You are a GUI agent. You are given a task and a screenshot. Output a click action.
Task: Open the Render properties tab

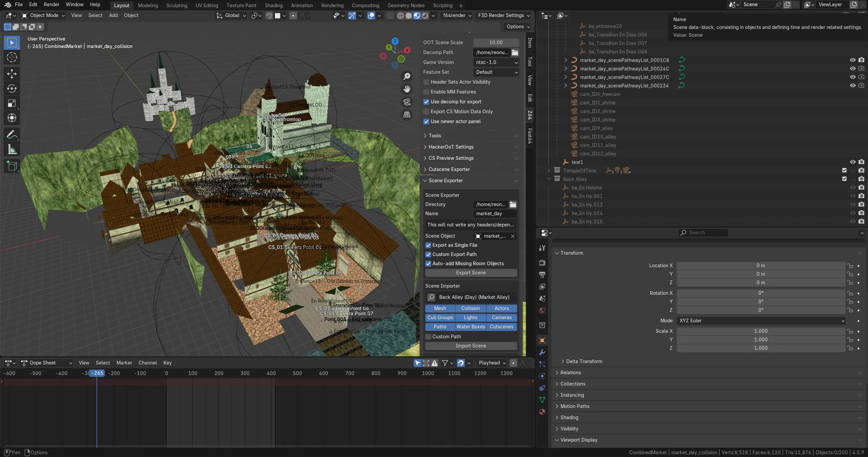[x=542, y=263]
